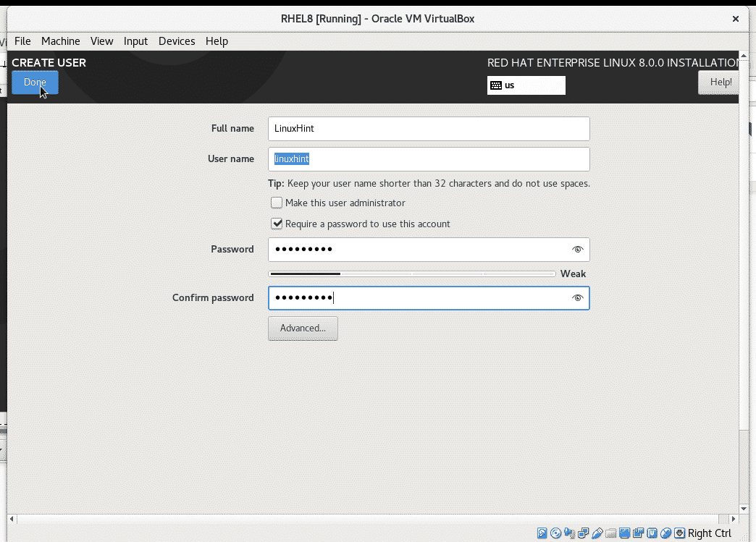Open the shared folders status icon
This screenshot has height=542, width=756.
click(x=611, y=533)
